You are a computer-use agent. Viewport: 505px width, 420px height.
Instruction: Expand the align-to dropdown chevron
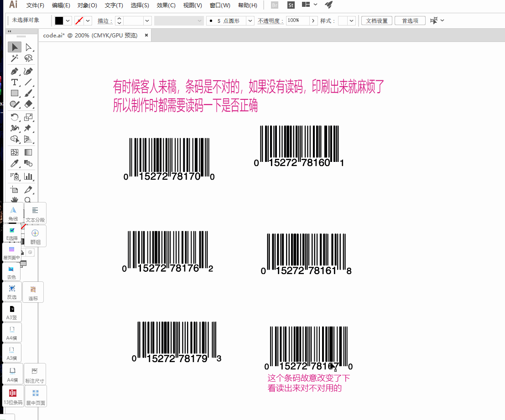coord(442,20)
